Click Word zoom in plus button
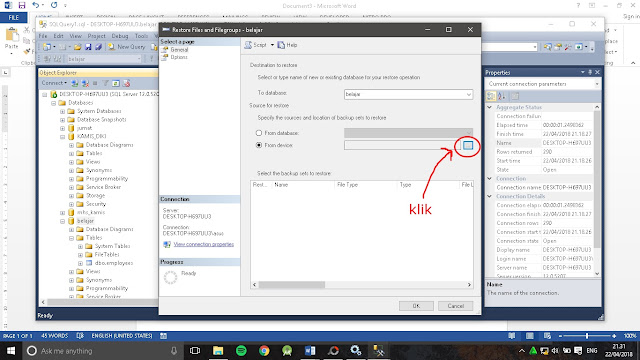 point(614,336)
